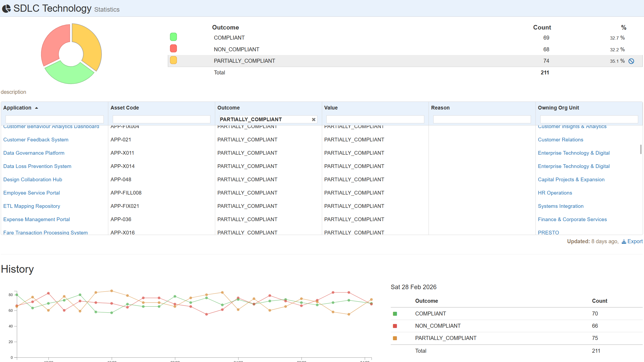Screen dimensions: 644x362
Task: Click the Asset Code filter input field
Action: (161, 119)
